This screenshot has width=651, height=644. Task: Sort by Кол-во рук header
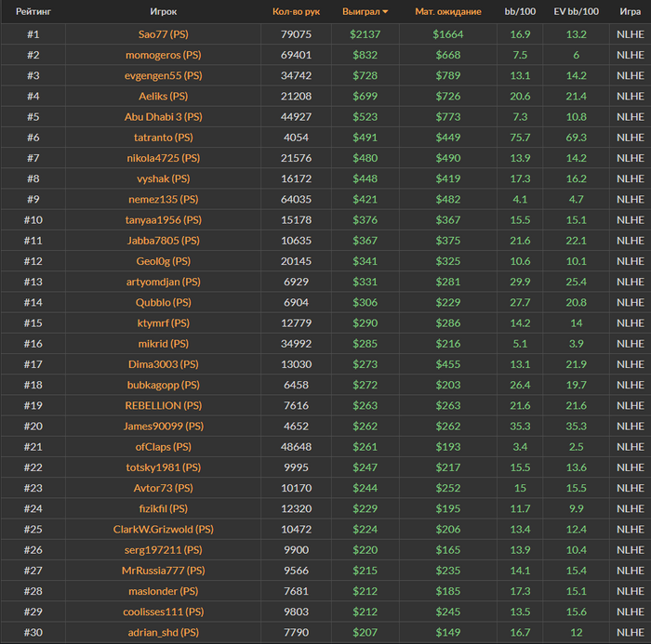click(x=296, y=12)
